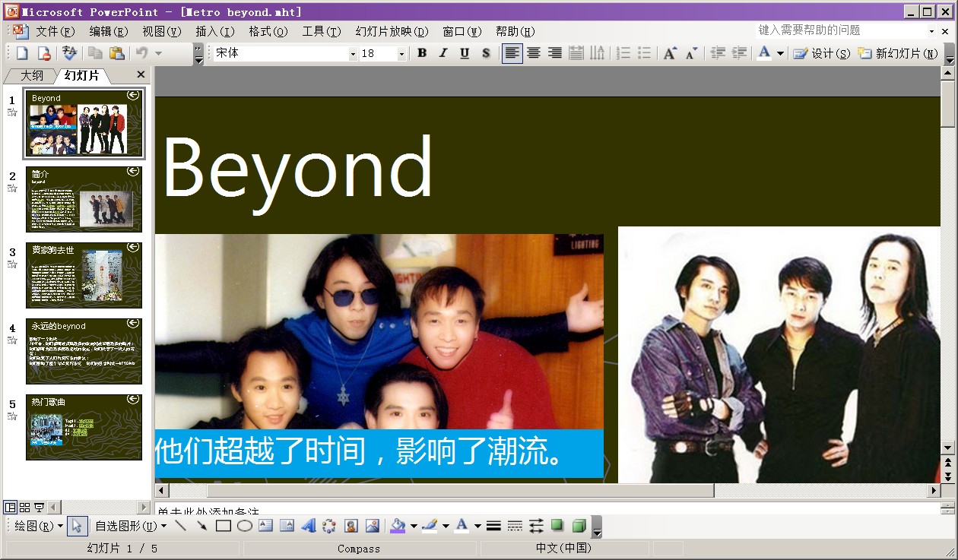The width and height of the screenshot is (958, 560).
Task: Increase font size with large A icon
Action: pos(670,53)
